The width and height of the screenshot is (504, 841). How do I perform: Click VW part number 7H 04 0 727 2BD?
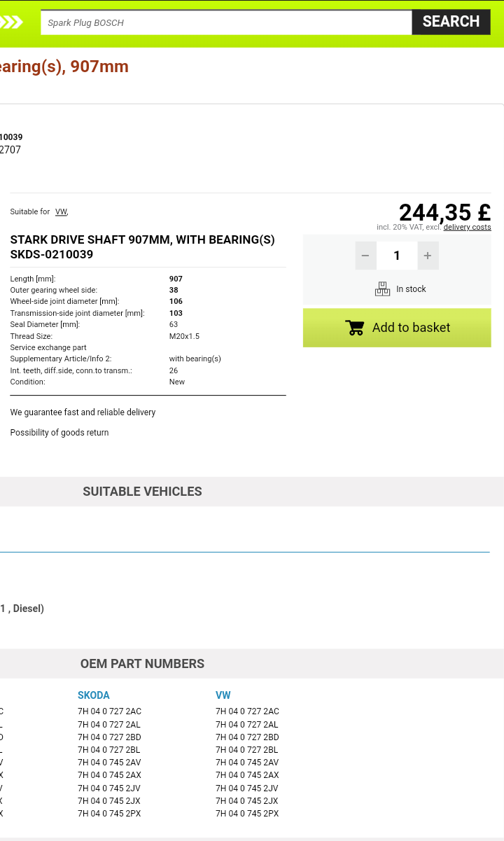coord(247,737)
